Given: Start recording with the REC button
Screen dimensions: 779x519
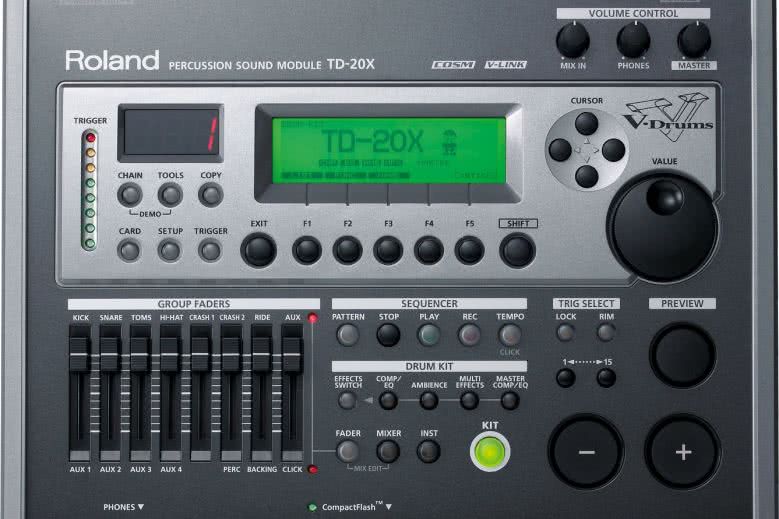Looking at the screenshot, I should 469,335.
